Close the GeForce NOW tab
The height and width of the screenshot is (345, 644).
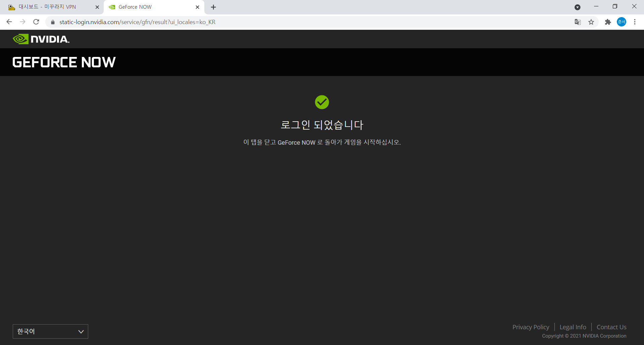tap(197, 7)
